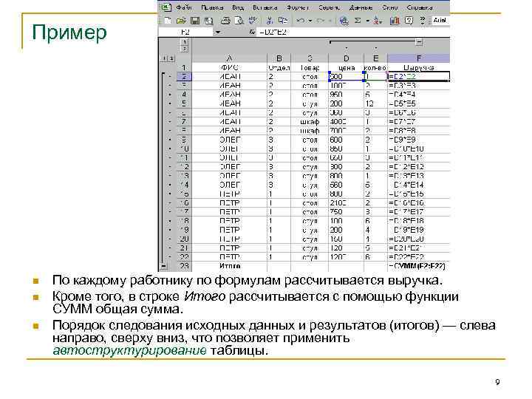Click cell F20 with =D20*E20

[419, 239]
